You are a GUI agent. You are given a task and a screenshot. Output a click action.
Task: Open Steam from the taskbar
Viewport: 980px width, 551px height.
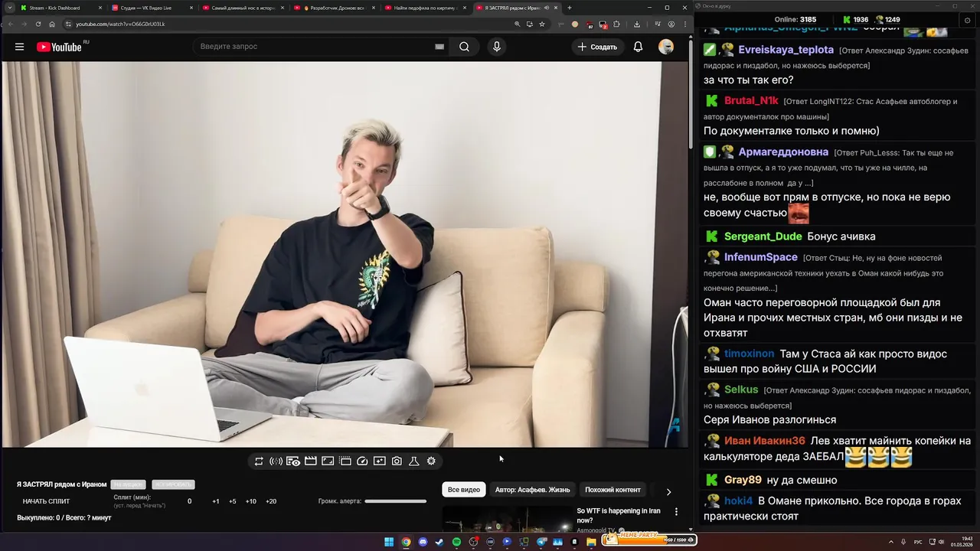pos(439,542)
